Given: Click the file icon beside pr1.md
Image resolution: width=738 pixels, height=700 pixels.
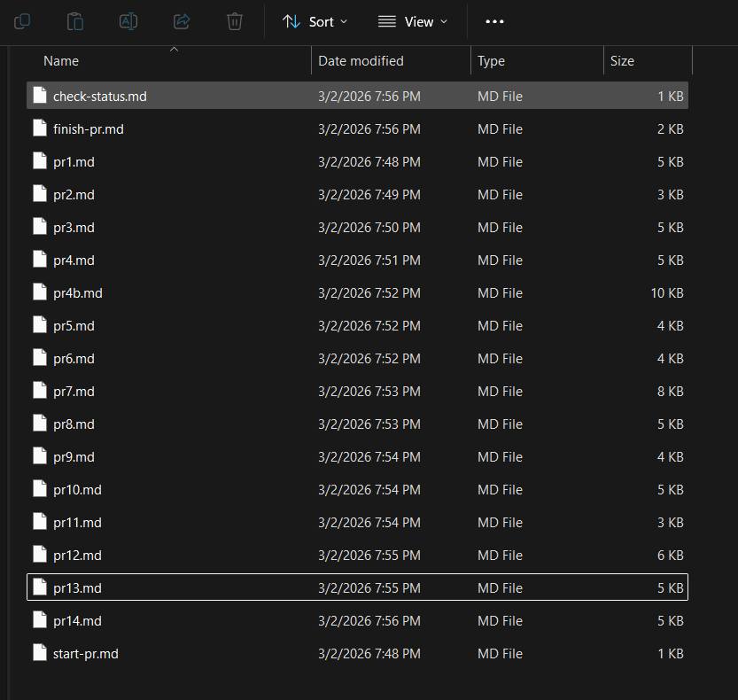Looking at the screenshot, I should (40, 161).
